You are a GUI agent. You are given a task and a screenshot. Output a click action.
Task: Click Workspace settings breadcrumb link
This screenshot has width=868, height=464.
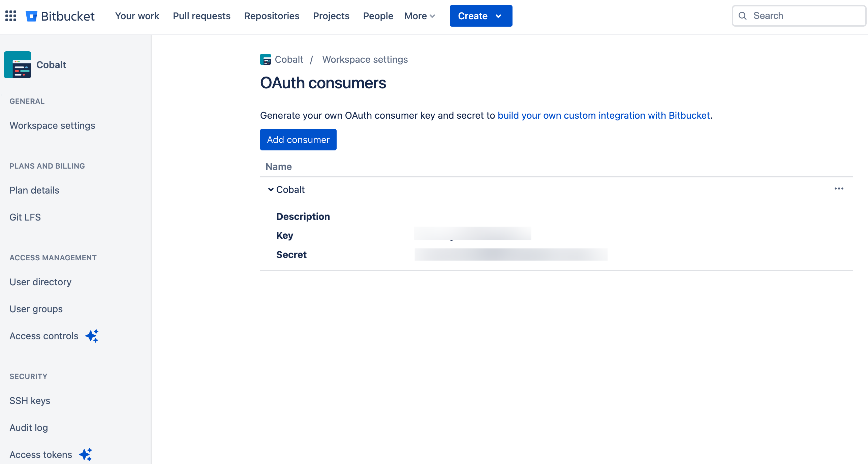[365, 59]
